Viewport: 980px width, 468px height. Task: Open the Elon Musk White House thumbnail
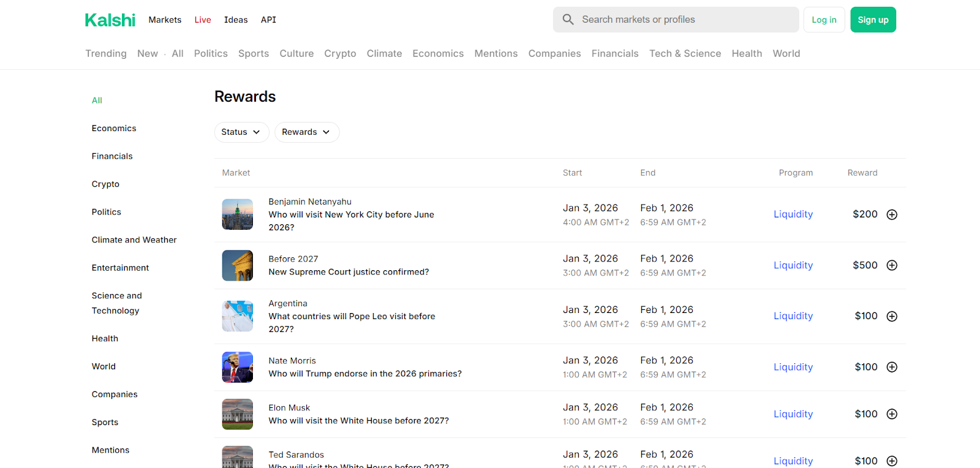238,414
